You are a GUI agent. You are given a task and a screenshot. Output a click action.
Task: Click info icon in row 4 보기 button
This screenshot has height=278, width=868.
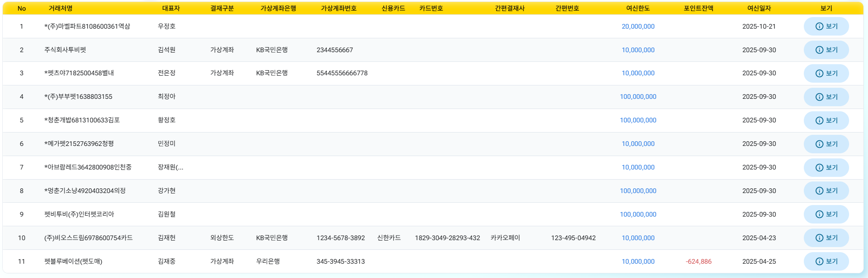click(x=819, y=97)
